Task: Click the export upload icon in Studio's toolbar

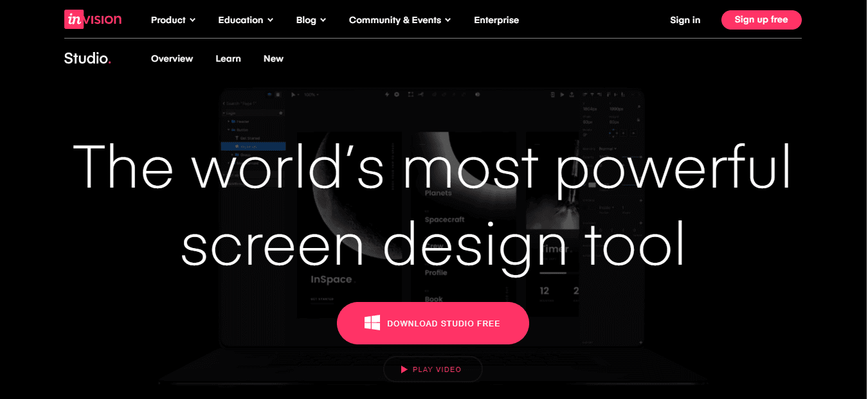Action: [572, 94]
